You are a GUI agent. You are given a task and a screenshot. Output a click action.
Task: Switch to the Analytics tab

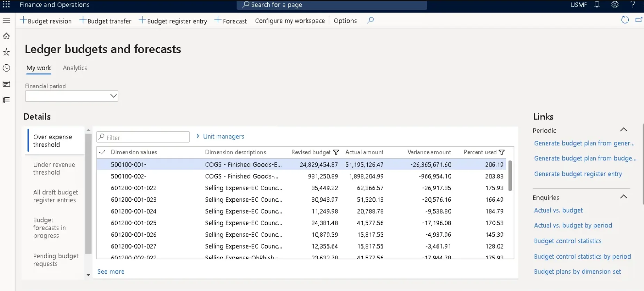[x=75, y=68]
